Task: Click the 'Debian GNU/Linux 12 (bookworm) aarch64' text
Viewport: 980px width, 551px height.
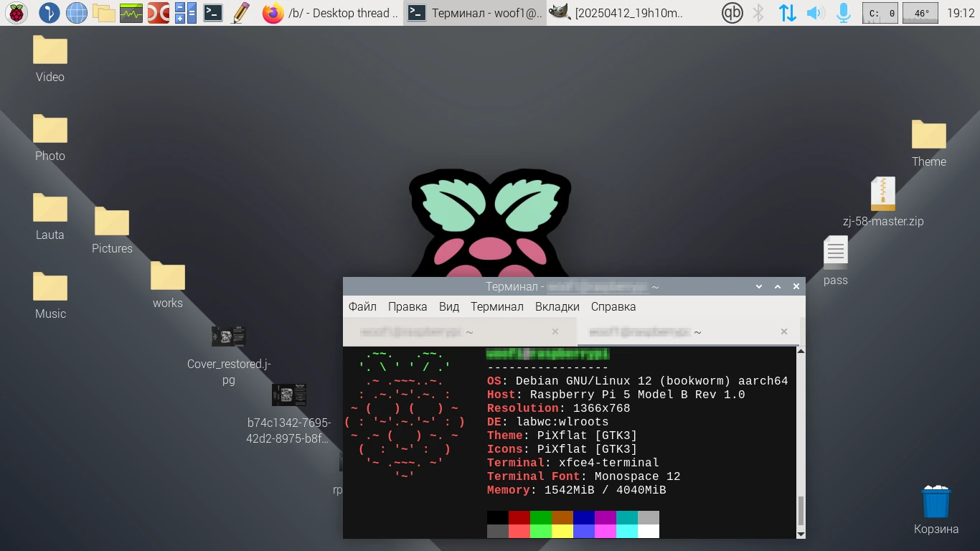Action: pyautogui.click(x=651, y=381)
